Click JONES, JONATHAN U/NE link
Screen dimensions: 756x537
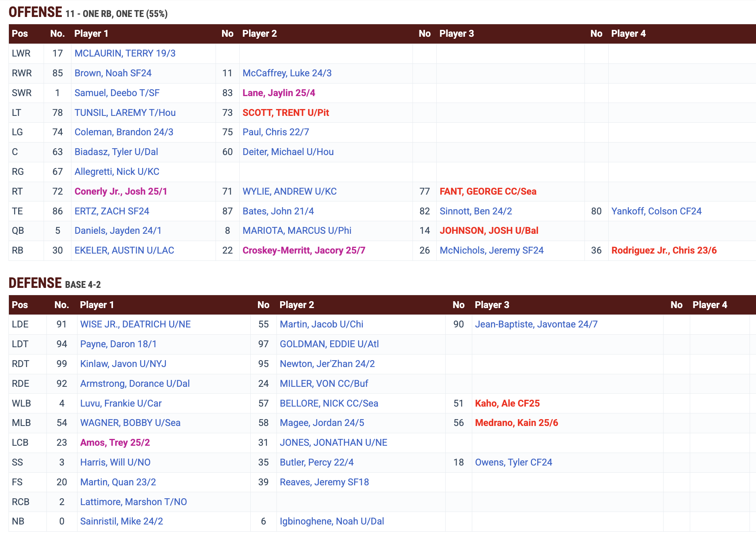[x=333, y=443]
